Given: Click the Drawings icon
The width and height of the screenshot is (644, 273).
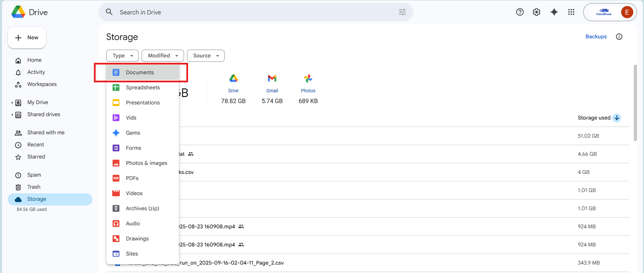Looking at the screenshot, I should [x=116, y=238].
